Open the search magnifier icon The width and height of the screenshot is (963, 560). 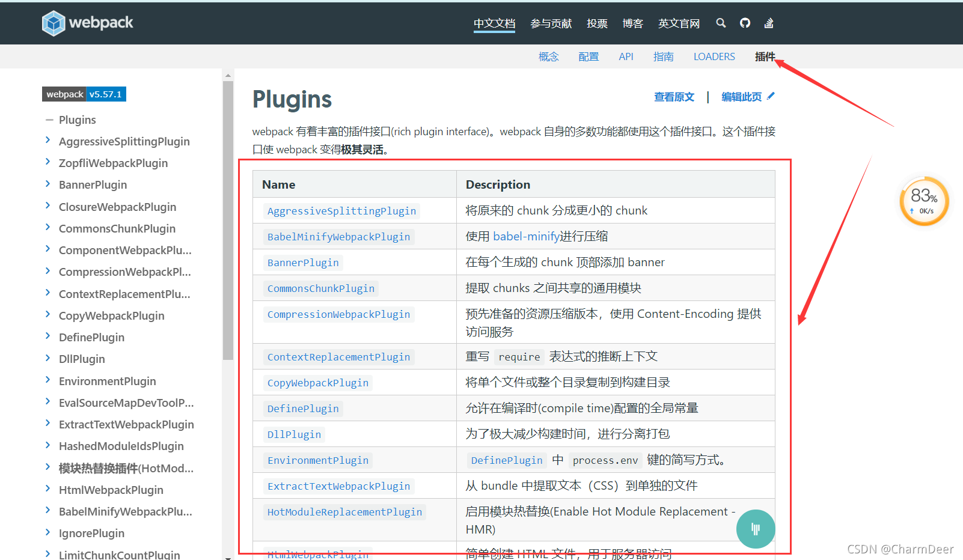tap(721, 23)
